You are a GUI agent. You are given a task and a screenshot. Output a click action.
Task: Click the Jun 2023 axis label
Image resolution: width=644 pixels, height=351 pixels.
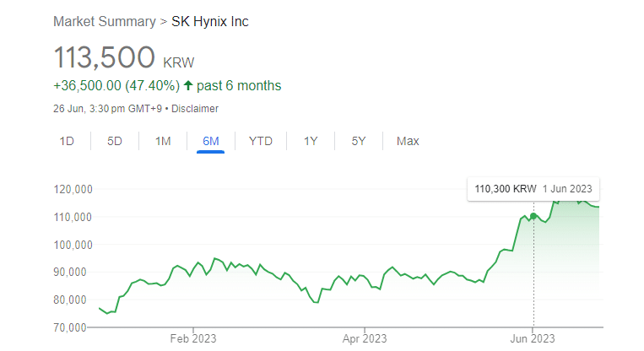(x=533, y=338)
